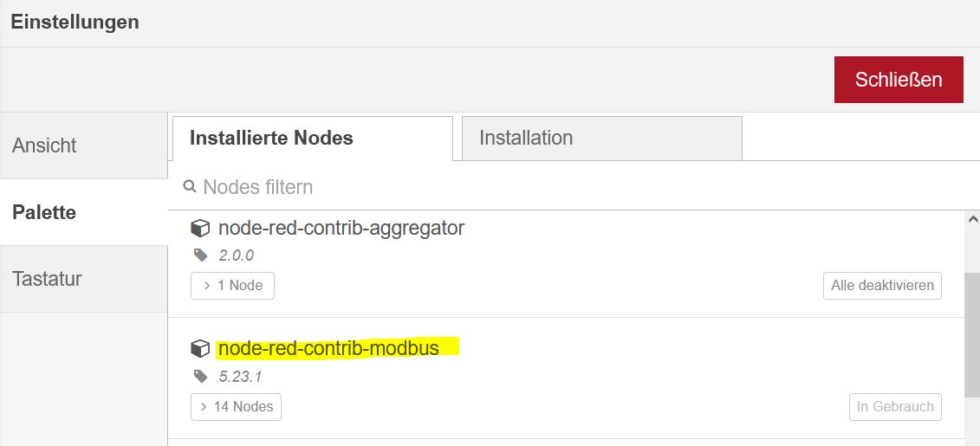The width and height of the screenshot is (980, 446).
Task: Select Palette in the settings sidebar
Action: (x=84, y=212)
